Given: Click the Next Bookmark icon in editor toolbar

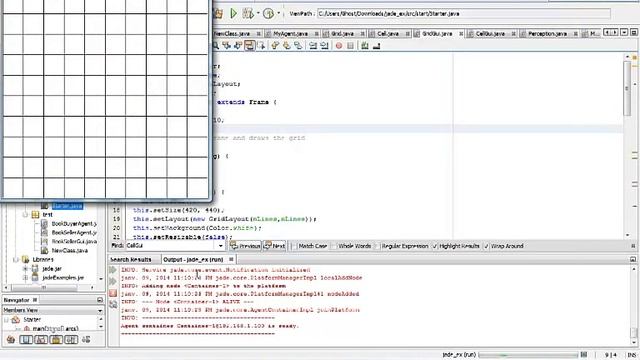Looking at the screenshot, I should tap(287, 46).
